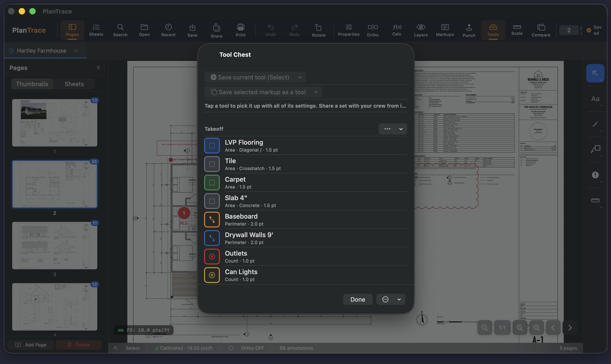This screenshot has width=611, height=364.
Task: Collapse the Takeoff tool set
Action: coord(401,129)
